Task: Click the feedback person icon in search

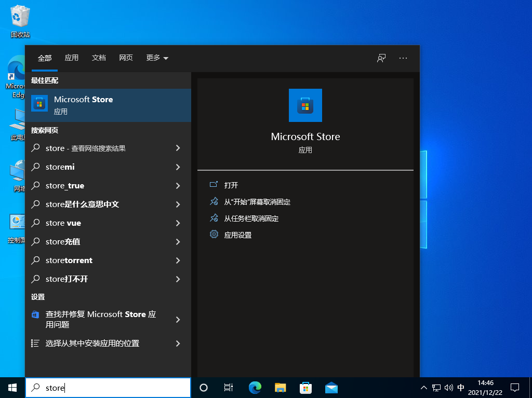Action: [x=381, y=58]
